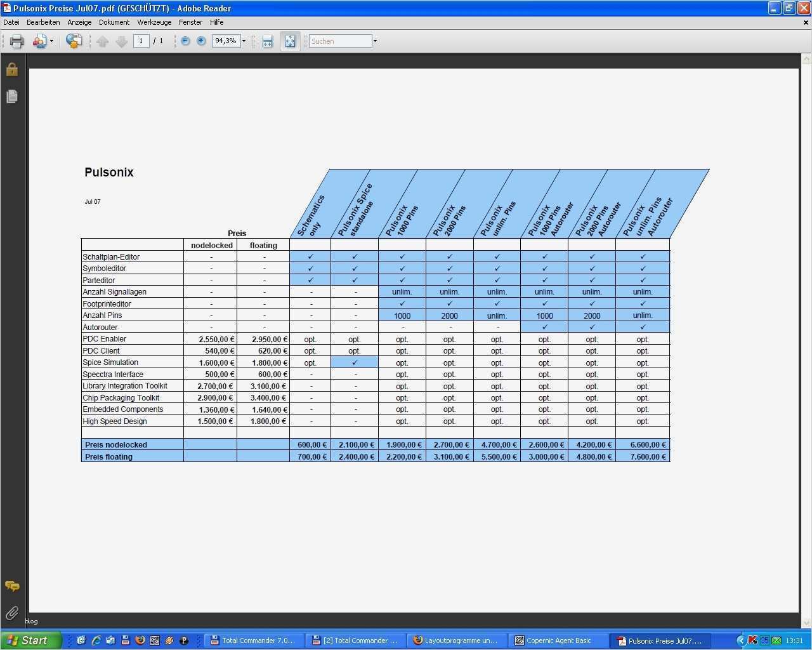Select fit-width scrolling view icon
The image size is (812, 650).
click(267, 41)
